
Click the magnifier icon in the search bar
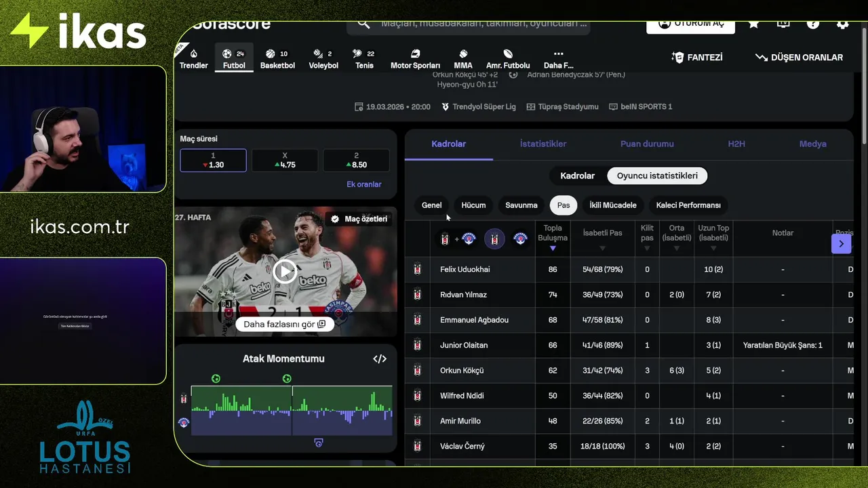[364, 24]
